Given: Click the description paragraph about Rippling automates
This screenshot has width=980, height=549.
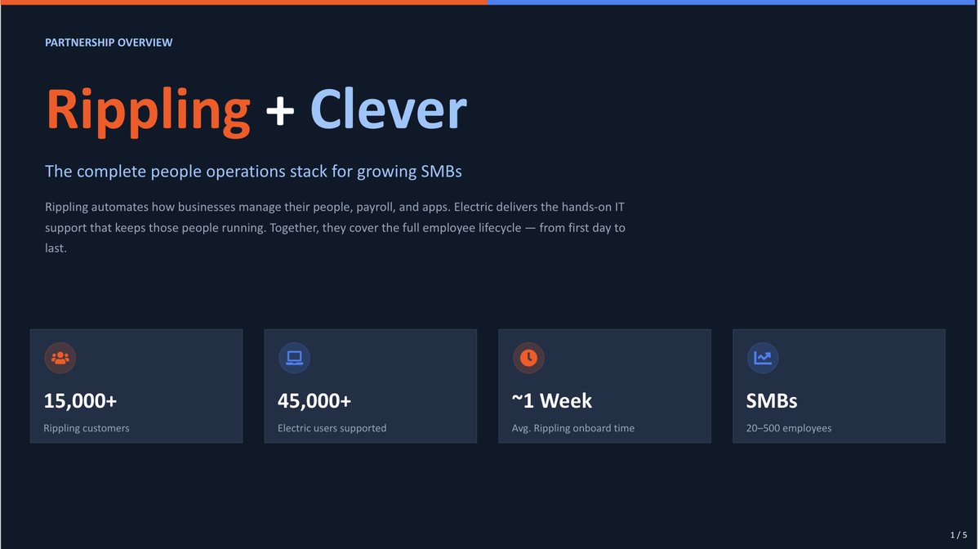Looking at the screenshot, I should pyautogui.click(x=335, y=227).
